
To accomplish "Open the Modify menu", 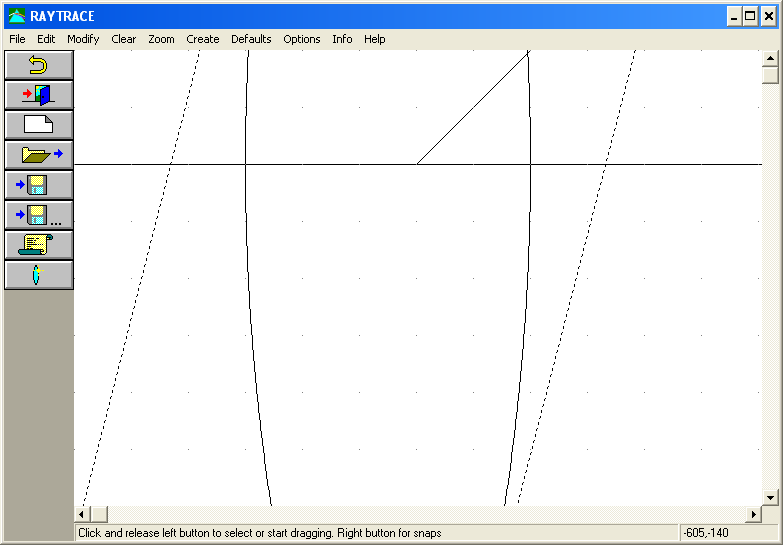I will tap(83, 39).
